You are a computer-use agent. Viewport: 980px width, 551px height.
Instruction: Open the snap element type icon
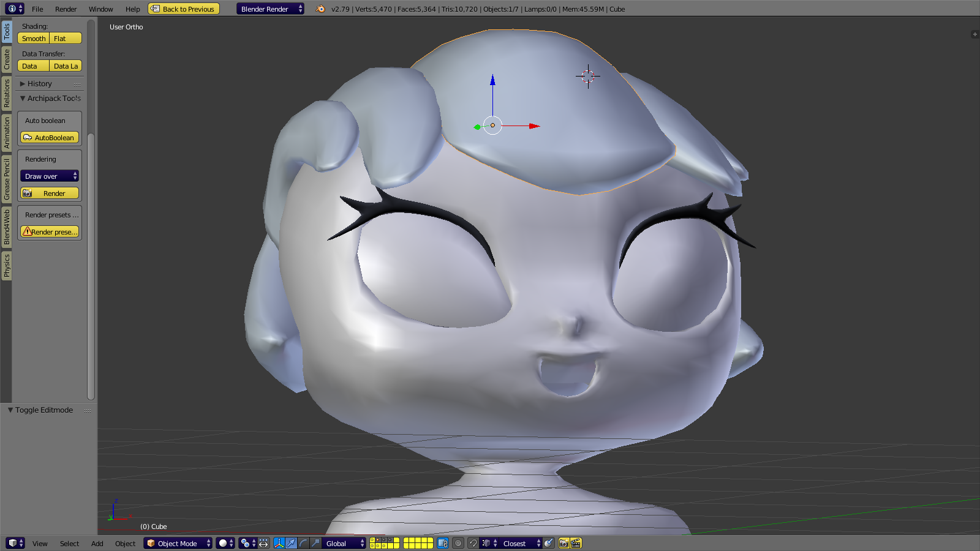point(489,543)
